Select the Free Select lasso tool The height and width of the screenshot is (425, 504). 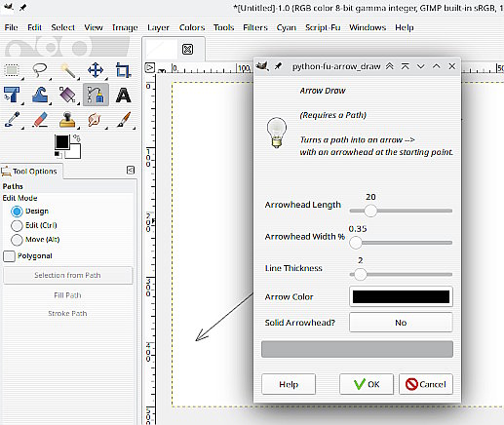40,70
